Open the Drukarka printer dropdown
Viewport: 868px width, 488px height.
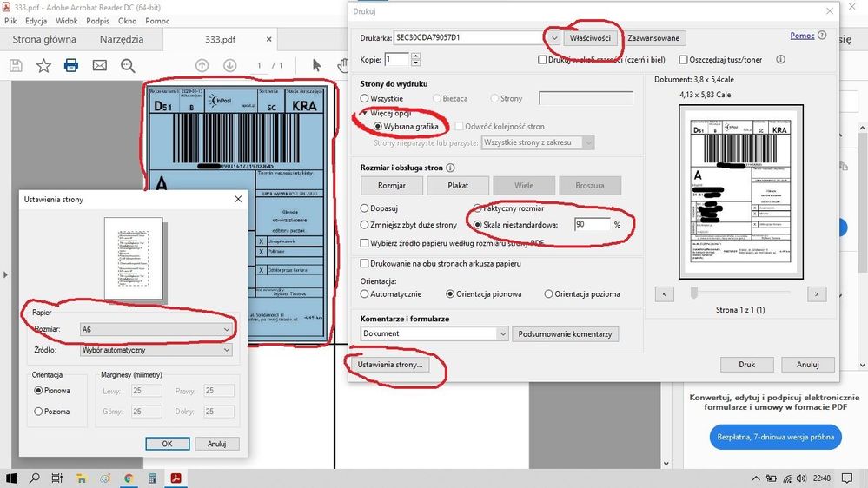pos(554,38)
